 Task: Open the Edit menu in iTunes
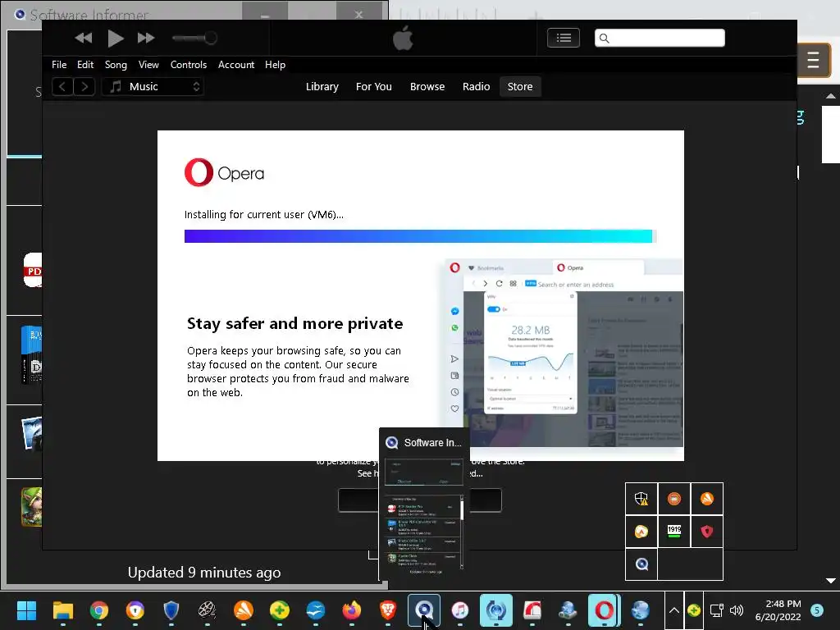[85, 65]
